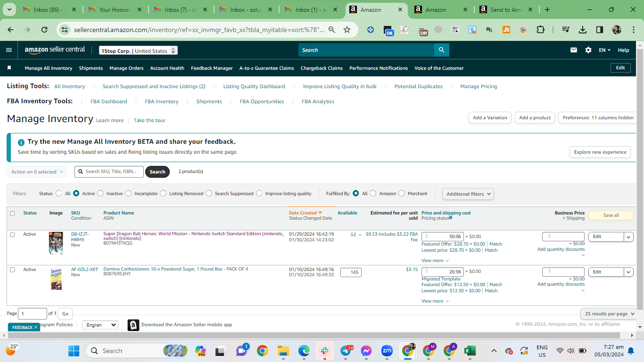This screenshot has width=644, height=362.
Task: Open Microsoft Edge from the taskbar
Action: pyautogui.click(x=304, y=351)
